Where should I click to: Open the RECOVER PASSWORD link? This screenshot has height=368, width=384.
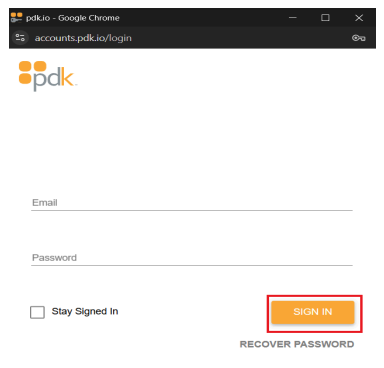tap(297, 344)
